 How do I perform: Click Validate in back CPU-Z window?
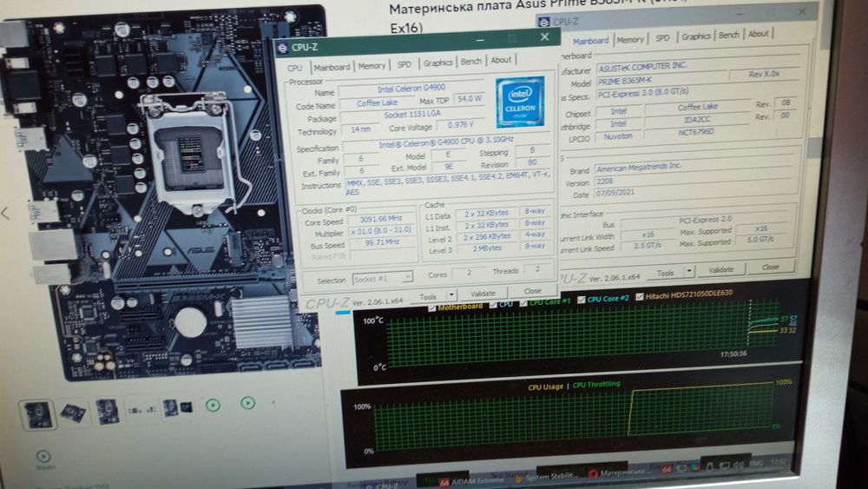tap(720, 270)
